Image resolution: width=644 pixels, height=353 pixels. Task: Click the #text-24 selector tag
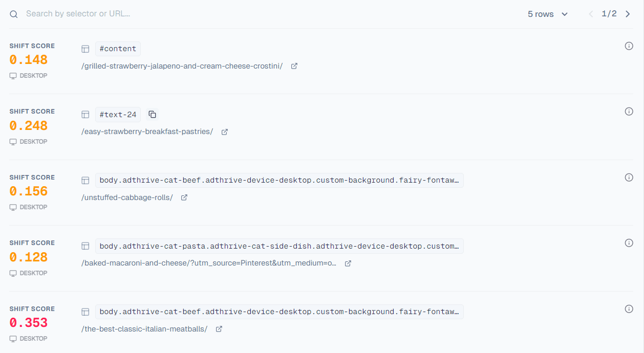pyautogui.click(x=118, y=115)
